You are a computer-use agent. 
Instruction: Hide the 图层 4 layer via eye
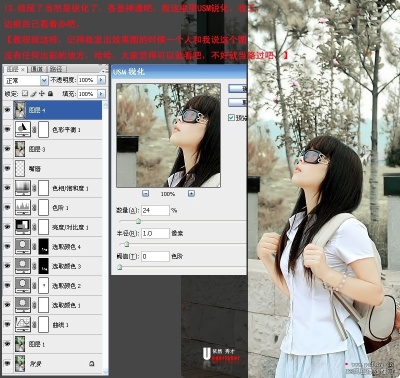click(7, 110)
